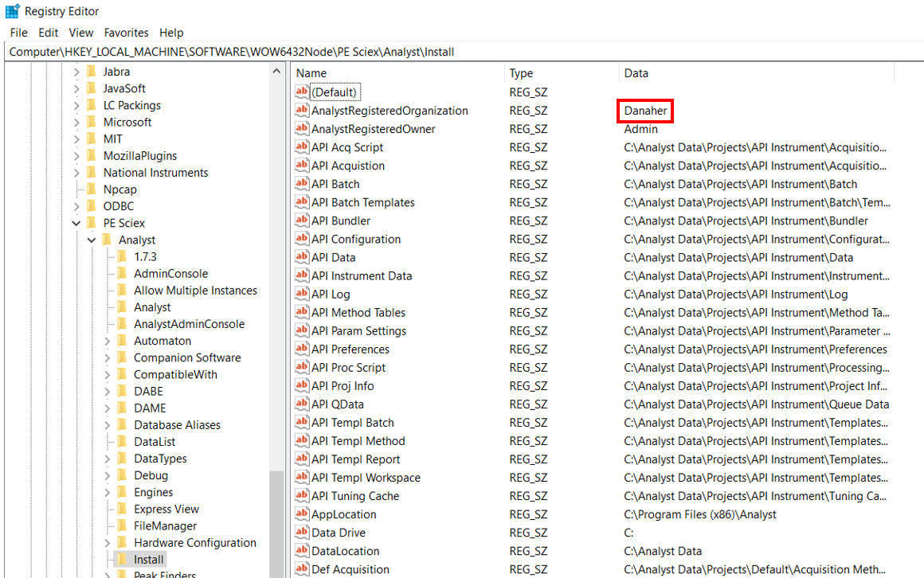The height and width of the screenshot is (578, 924).
Task: Click the tree pane vertical scrollbar thumb
Action: point(276,525)
